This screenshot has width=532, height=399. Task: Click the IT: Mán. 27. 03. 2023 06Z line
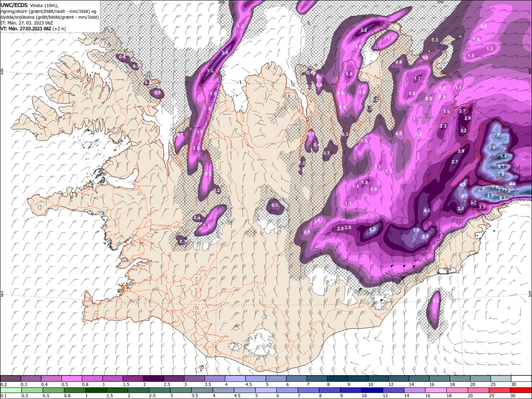(x=27, y=23)
